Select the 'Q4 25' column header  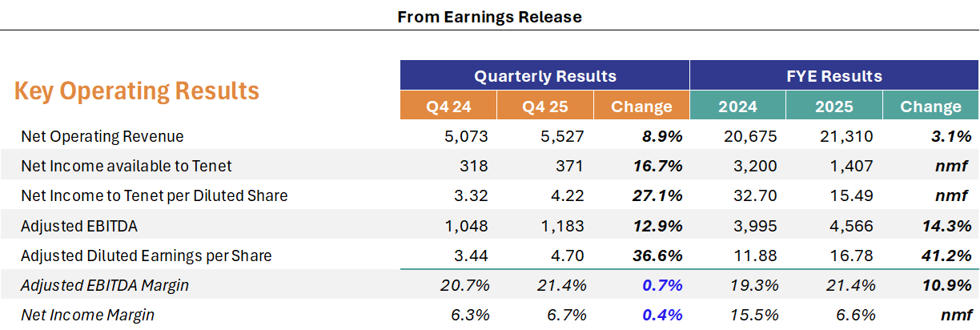pos(544,107)
